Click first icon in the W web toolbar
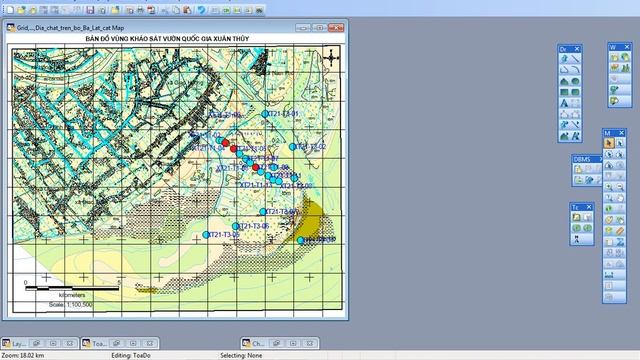The image size is (640, 360). tap(614, 58)
